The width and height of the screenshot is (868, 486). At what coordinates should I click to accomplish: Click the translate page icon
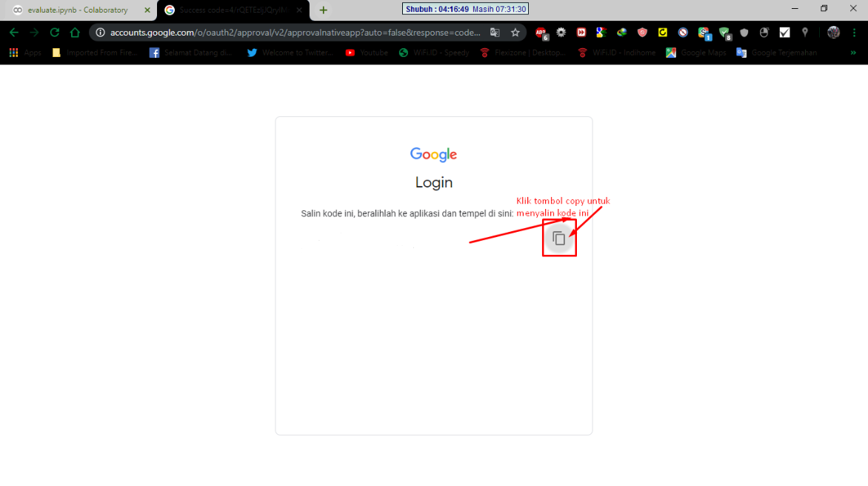coord(495,33)
